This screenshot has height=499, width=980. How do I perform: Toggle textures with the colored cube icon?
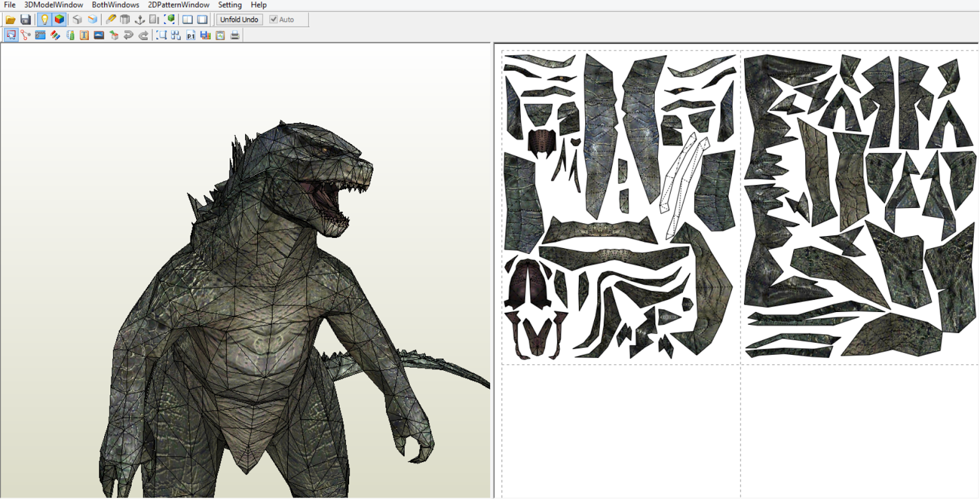coord(59,20)
